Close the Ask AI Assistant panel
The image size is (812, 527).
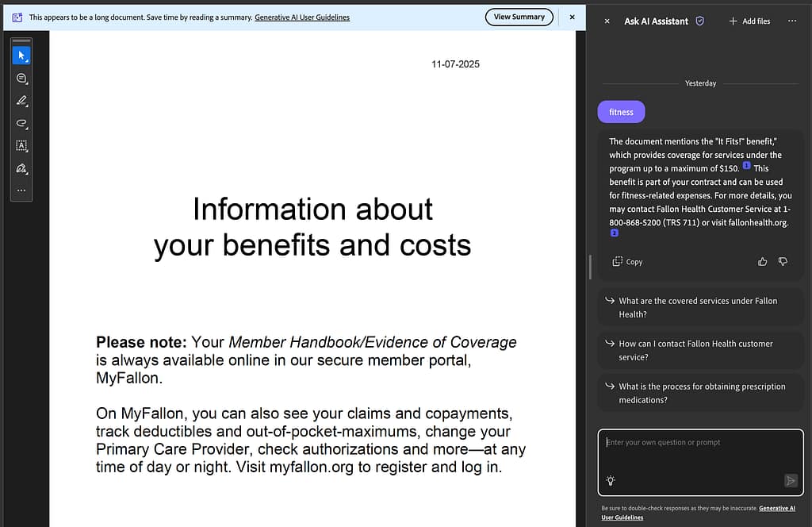pos(607,21)
